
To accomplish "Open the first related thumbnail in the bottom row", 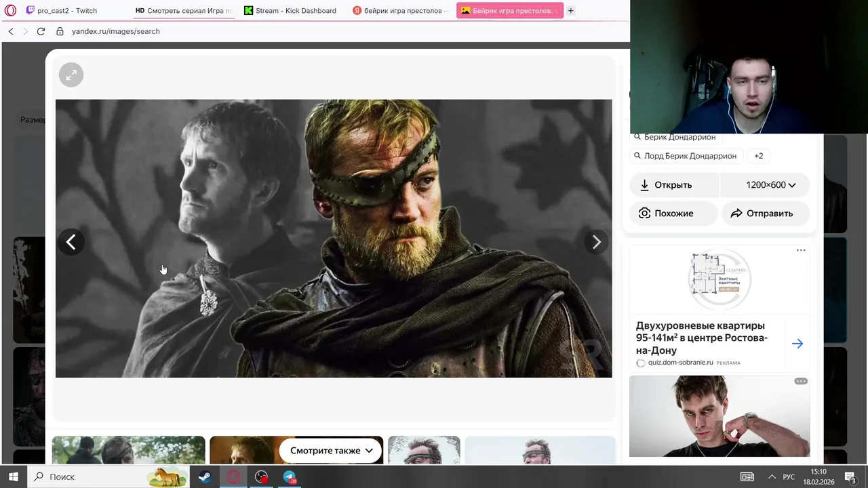I will pyautogui.click(x=128, y=451).
